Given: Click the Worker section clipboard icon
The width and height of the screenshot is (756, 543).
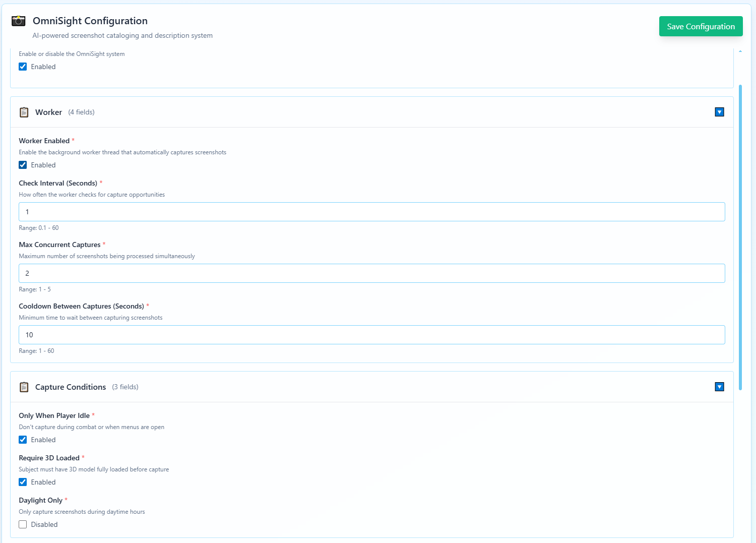Looking at the screenshot, I should [24, 112].
